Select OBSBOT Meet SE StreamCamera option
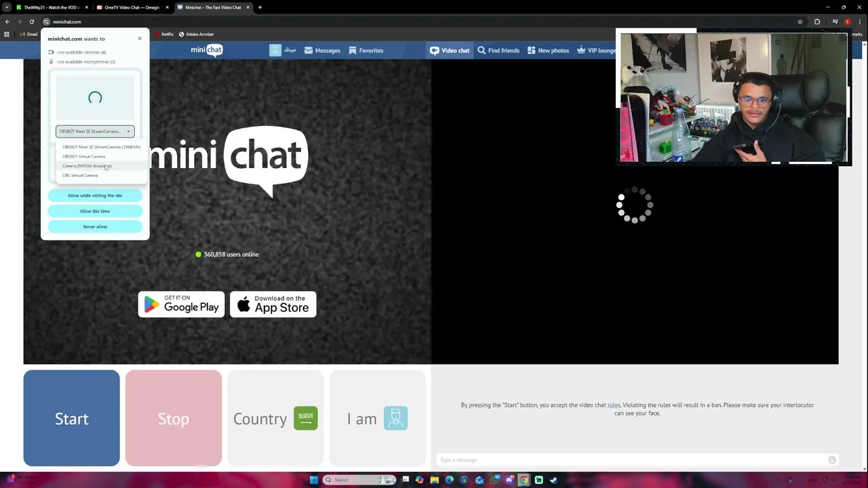The height and width of the screenshot is (488, 868). pos(101,146)
